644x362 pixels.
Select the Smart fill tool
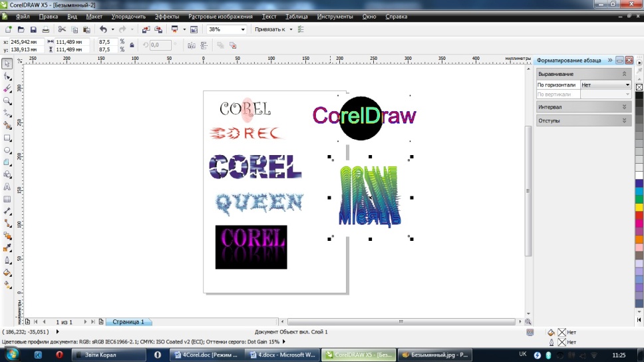[x=7, y=125]
